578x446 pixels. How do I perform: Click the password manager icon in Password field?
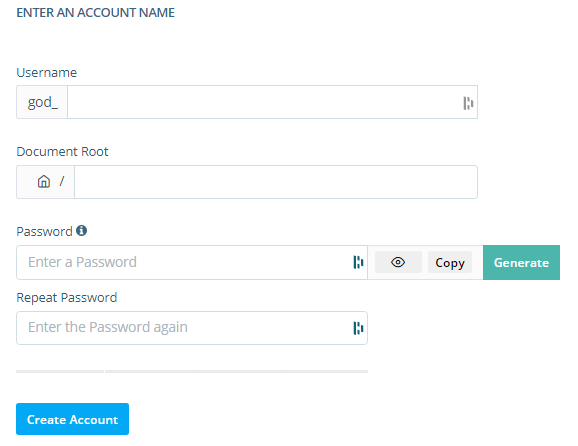click(x=358, y=262)
